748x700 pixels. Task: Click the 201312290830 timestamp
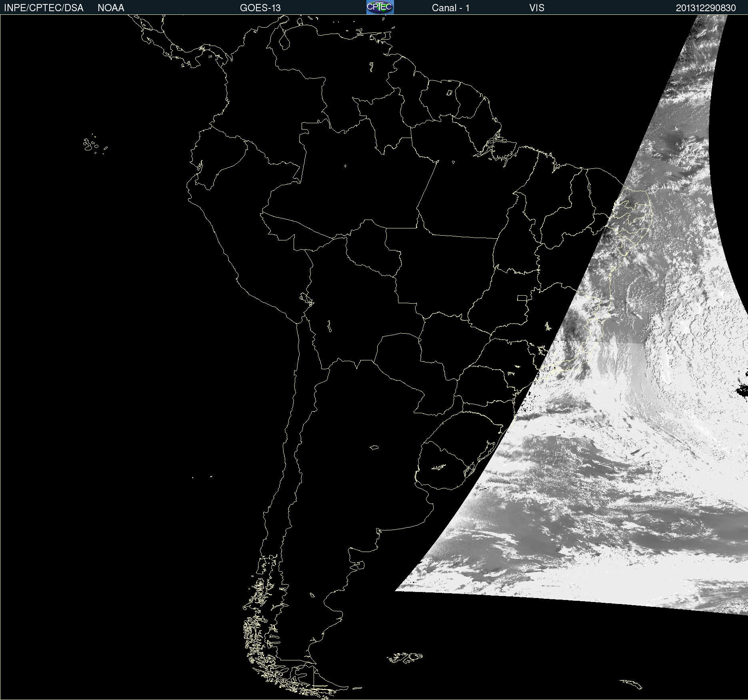[706, 8]
